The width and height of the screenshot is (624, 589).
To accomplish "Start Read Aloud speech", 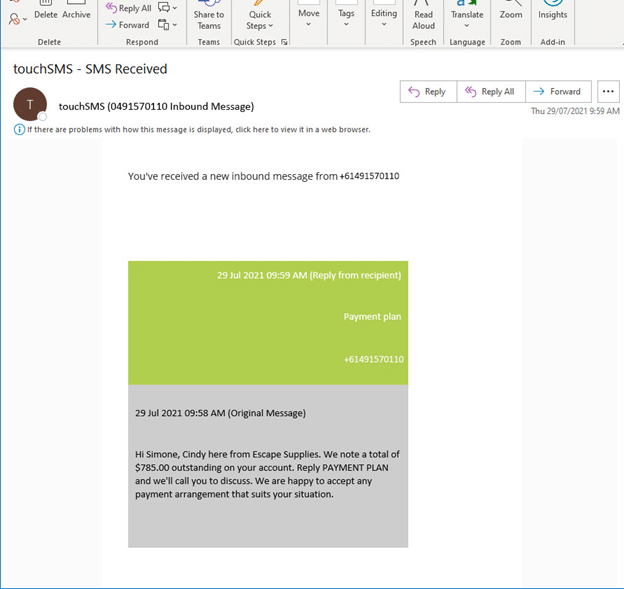I will click(x=424, y=18).
